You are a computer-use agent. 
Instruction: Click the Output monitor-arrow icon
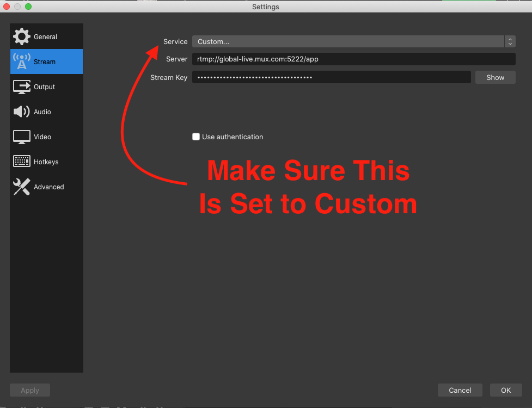(22, 86)
